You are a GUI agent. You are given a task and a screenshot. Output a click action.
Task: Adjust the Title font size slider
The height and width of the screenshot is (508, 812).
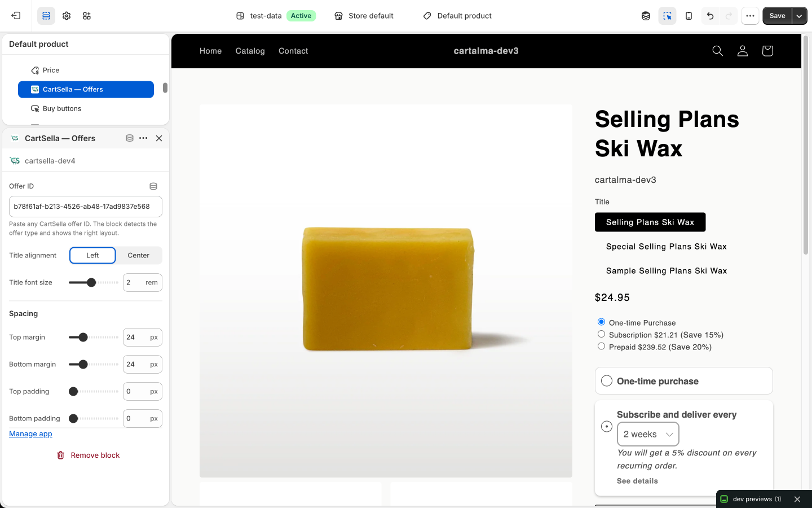pyautogui.click(x=91, y=282)
